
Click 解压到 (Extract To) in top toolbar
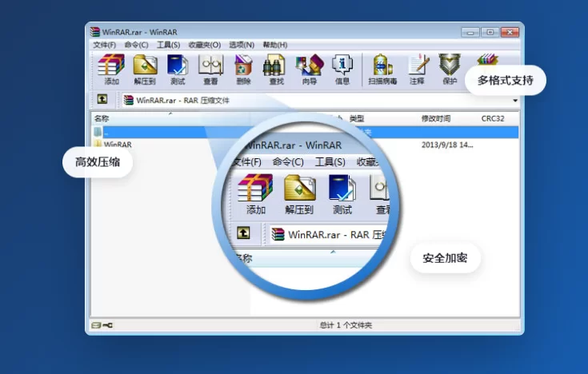click(x=145, y=69)
